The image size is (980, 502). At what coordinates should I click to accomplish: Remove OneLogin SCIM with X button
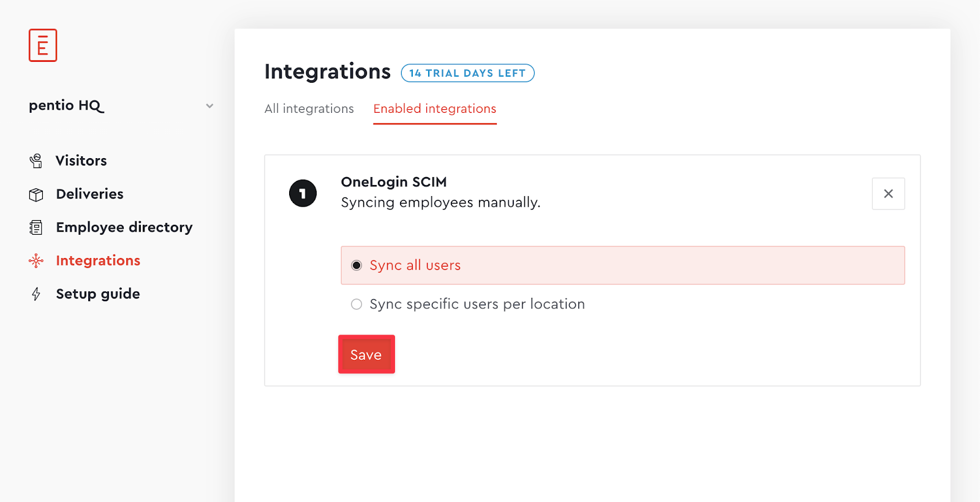tap(888, 194)
